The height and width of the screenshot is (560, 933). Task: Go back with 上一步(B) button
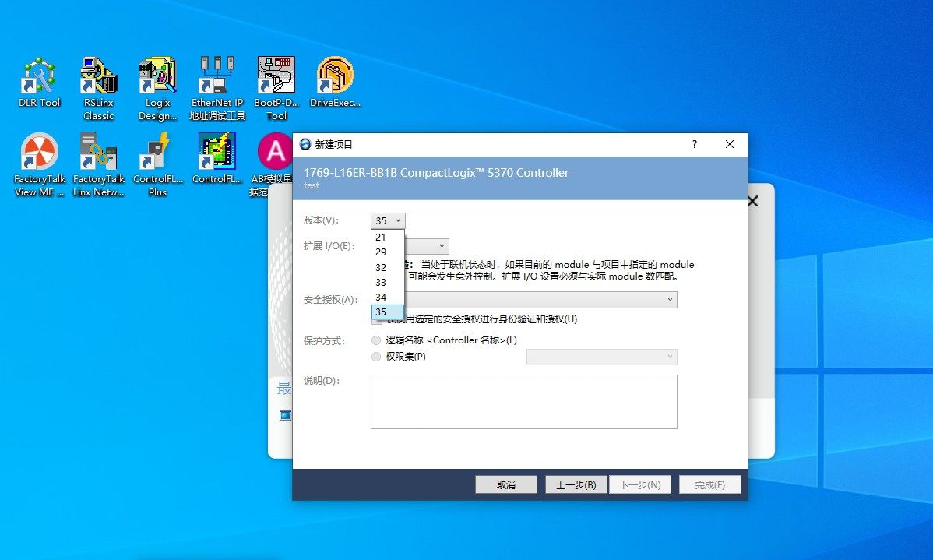[576, 484]
